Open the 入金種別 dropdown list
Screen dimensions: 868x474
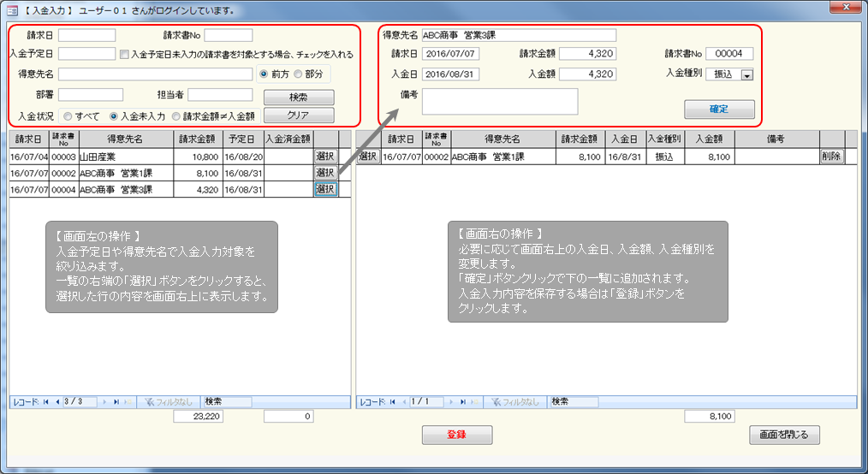point(746,75)
